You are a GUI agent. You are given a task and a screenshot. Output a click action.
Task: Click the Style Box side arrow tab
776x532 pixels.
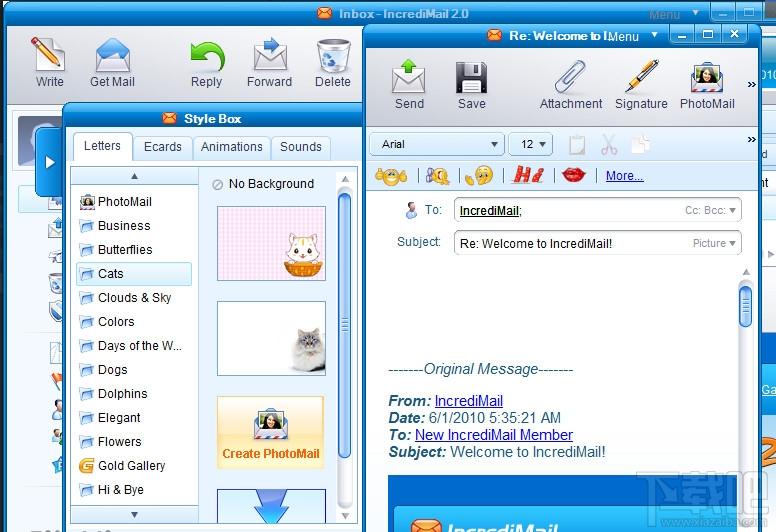[x=49, y=162]
